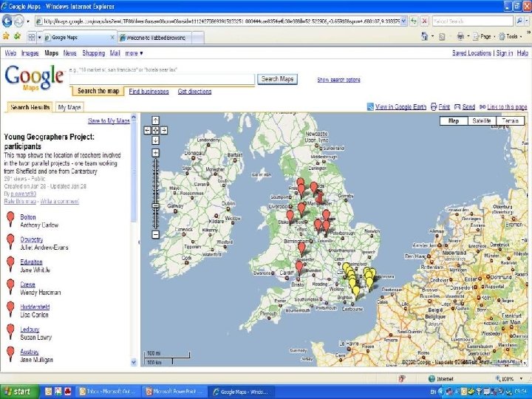Open the Quick Tabs grid icon
532x399 pixels.
(32, 38)
